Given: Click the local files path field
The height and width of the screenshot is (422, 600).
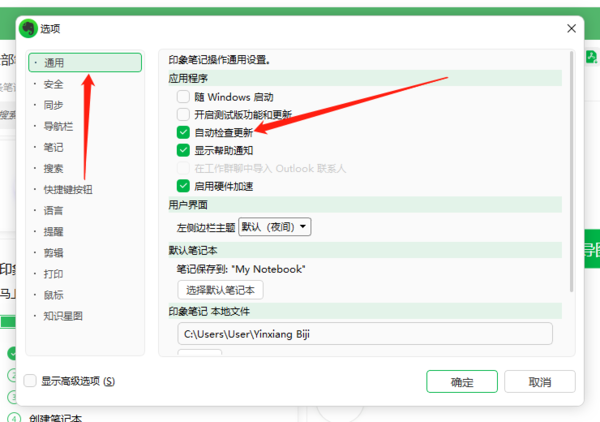Looking at the screenshot, I should [365, 334].
